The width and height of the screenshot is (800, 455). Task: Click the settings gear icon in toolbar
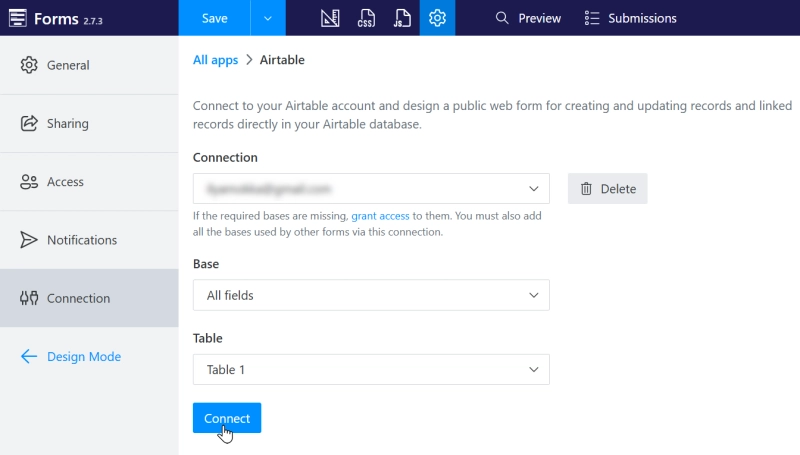(x=437, y=18)
